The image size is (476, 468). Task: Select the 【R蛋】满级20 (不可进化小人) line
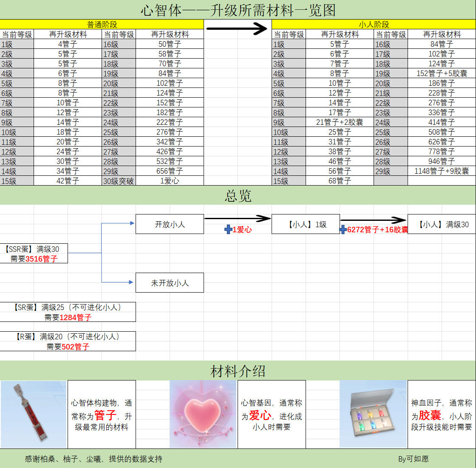(x=68, y=336)
